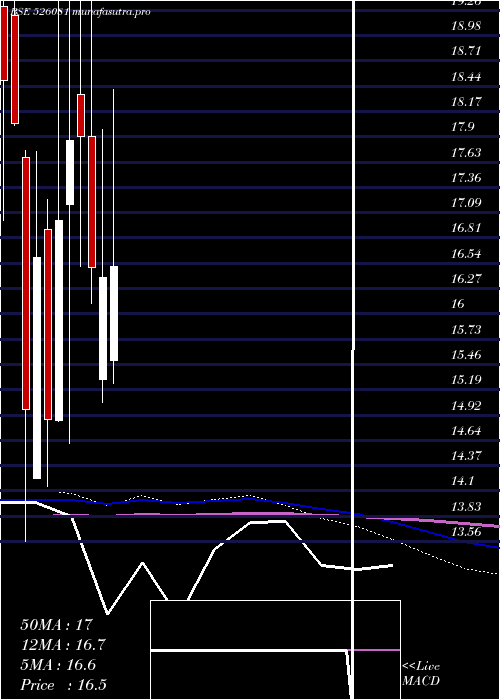Image resolution: width=500 pixels, height=700 pixels.
Task: Click the 18.44 price axis label
Action: [466, 77]
